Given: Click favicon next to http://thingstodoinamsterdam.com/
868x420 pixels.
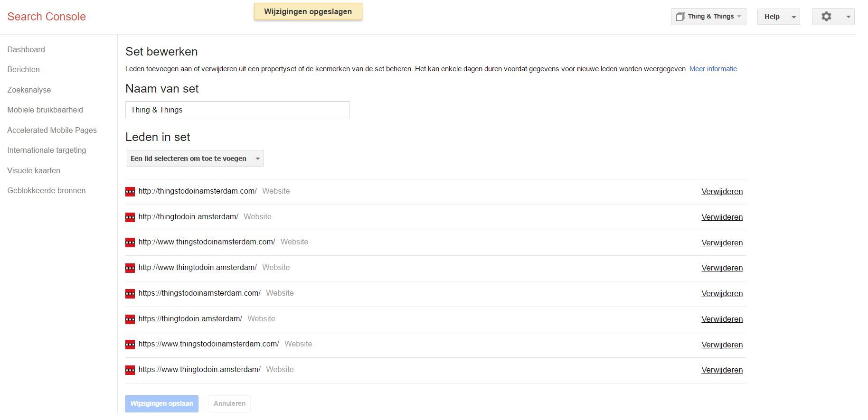Looking at the screenshot, I should click(x=130, y=192).
